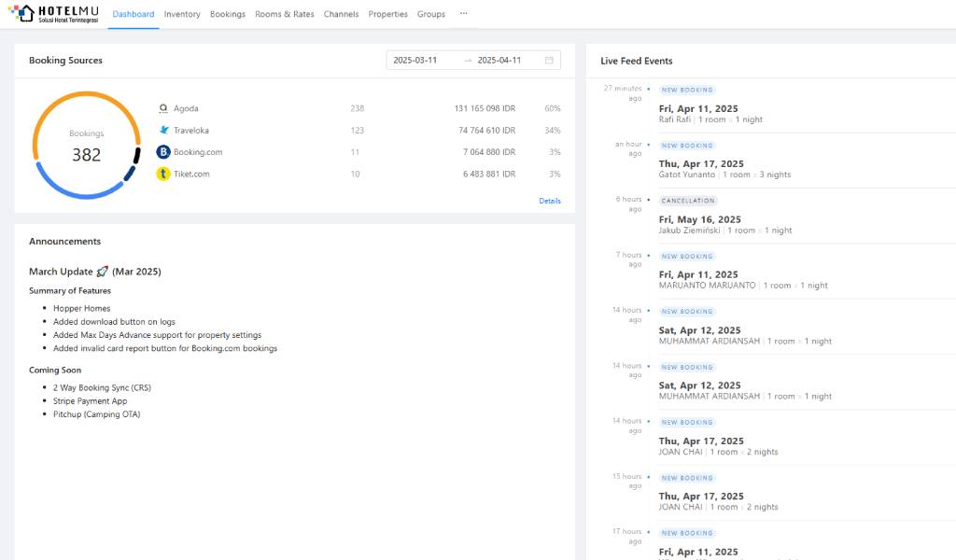Screen dimensions: 956x560
Task: Click the end date field 2025-04-11
Action: 499,61
